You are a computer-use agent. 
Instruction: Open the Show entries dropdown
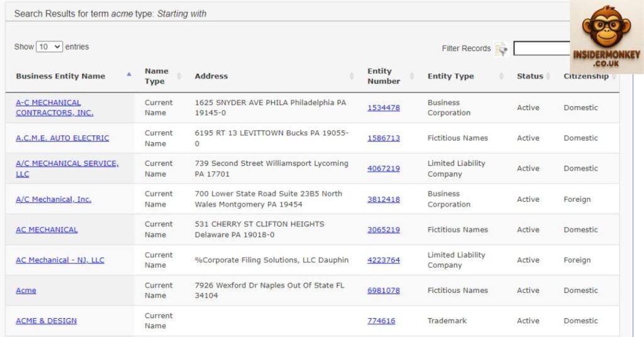click(50, 47)
